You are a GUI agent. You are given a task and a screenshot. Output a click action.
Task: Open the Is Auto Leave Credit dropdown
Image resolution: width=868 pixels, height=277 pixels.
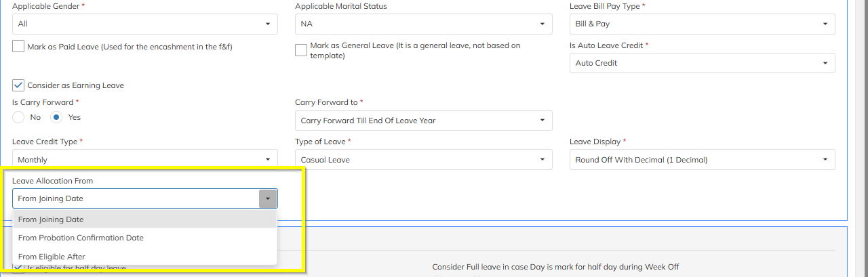(702, 63)
